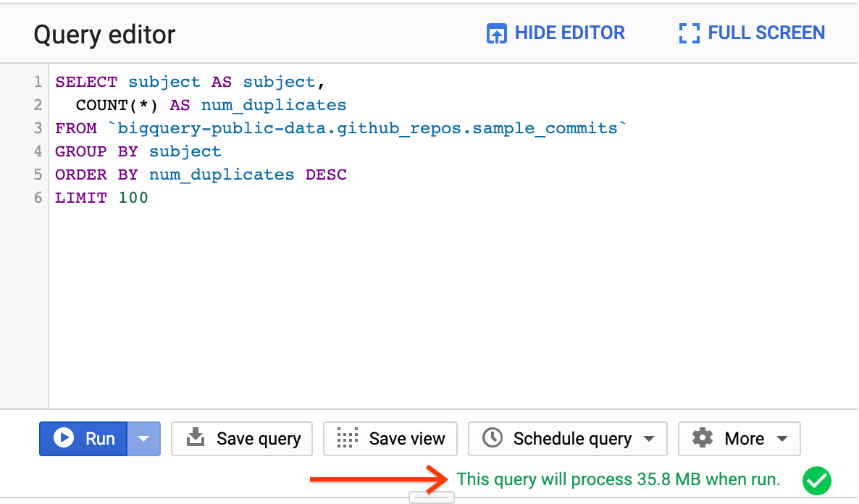Grab the editor resize handle at bottom
The width and height of the screenshot is (859, 504).
pos(432,497)
